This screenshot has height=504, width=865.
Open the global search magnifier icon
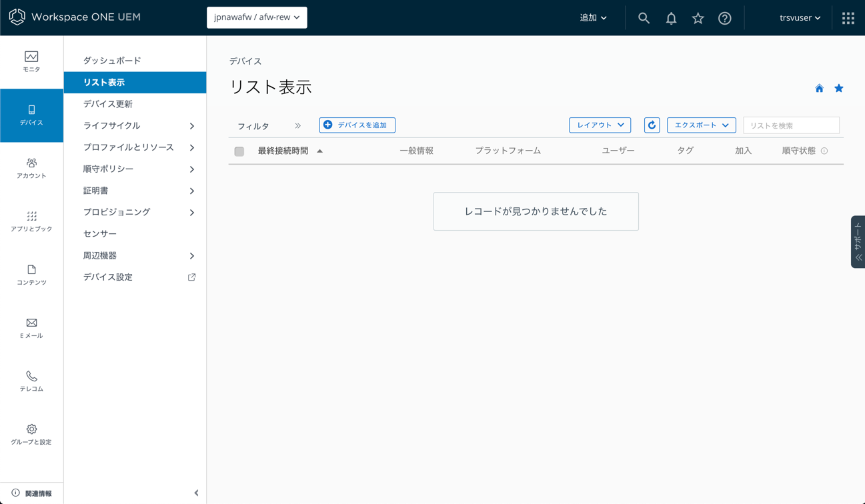(x=644, y=18)
